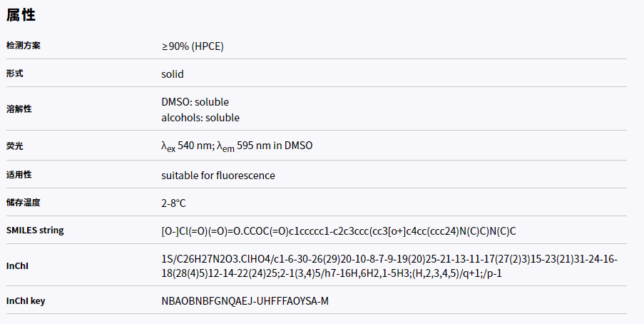Select the SMILES string value text

[x=338, y=231]
